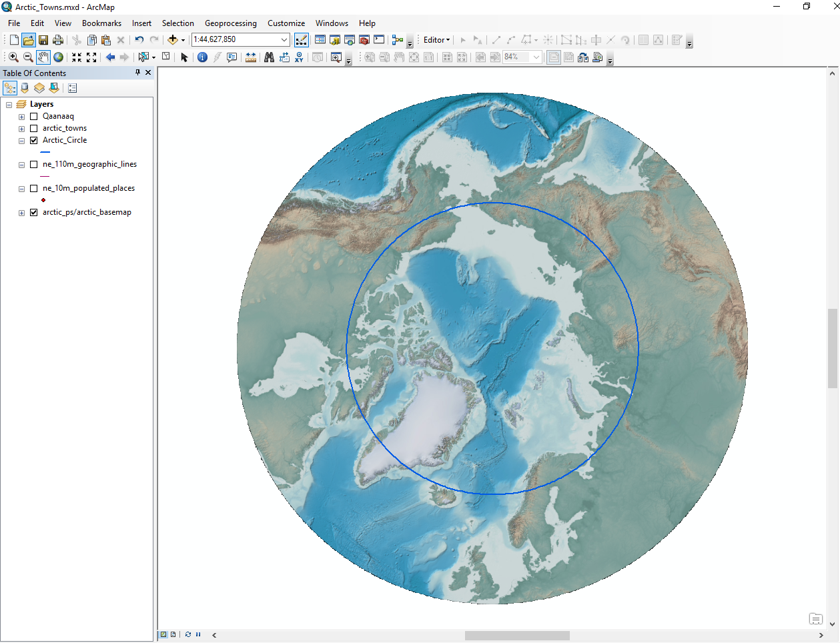This screenshot has width=840, height=643.
Task: Switch to List By Source view
Action: (x=25, y=88)
